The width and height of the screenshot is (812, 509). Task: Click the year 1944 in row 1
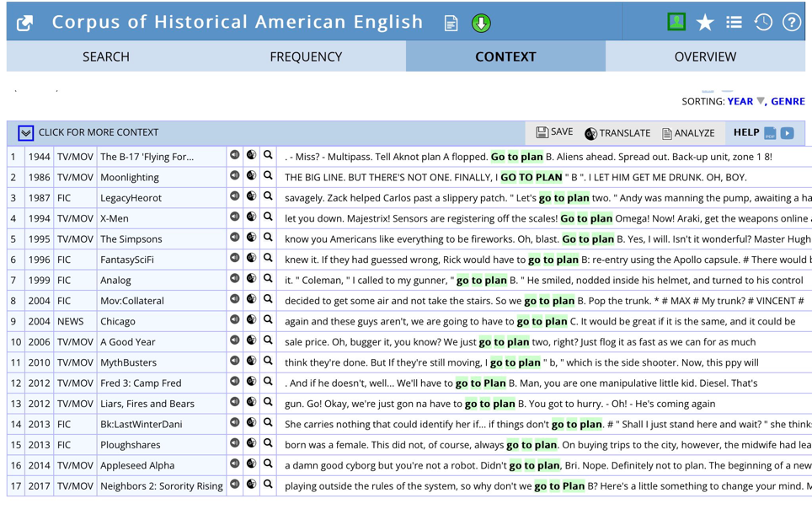click(x=40, y=157)
